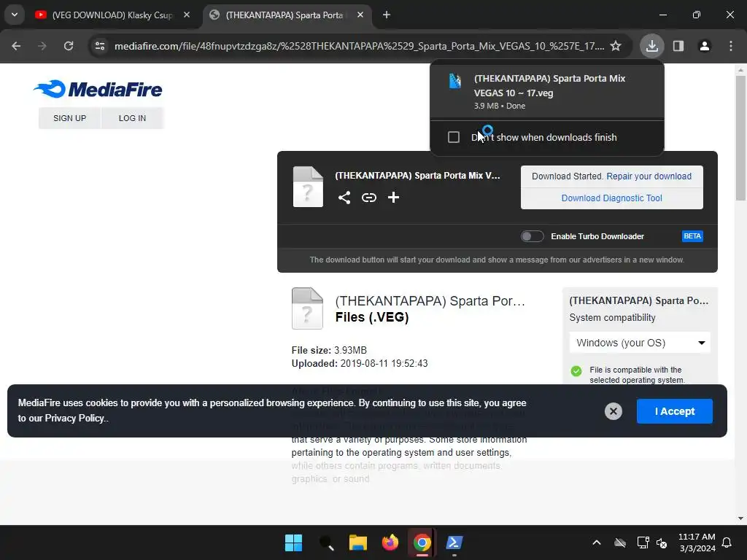Click the browser back arrow

point(16,46)
